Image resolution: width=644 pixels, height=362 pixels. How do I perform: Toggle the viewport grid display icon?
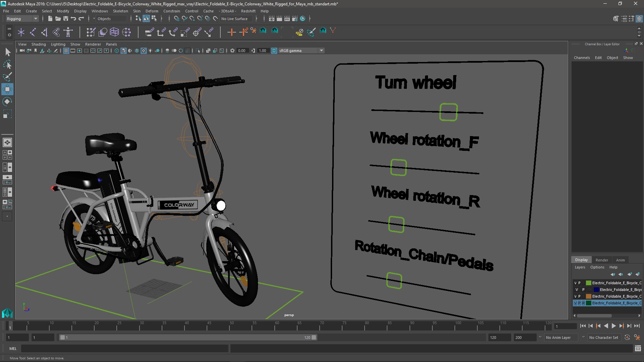[x=66, y=51]
